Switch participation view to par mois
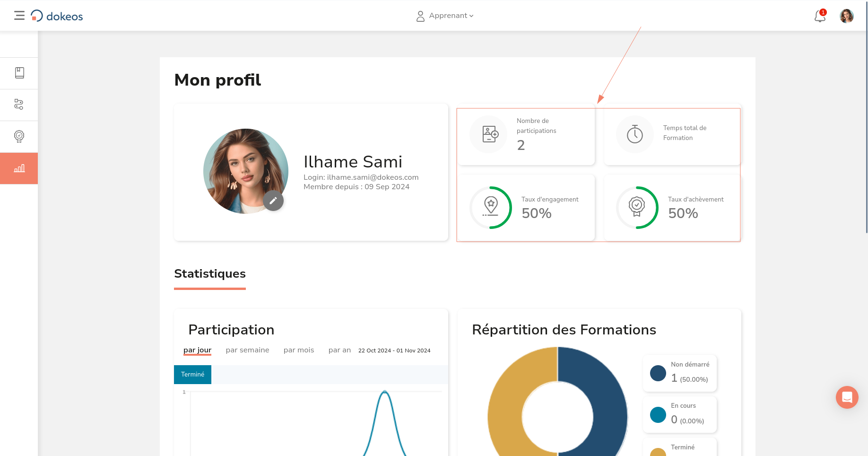The width and height of the screenshot is (868, 456). (x=299, y=350)
